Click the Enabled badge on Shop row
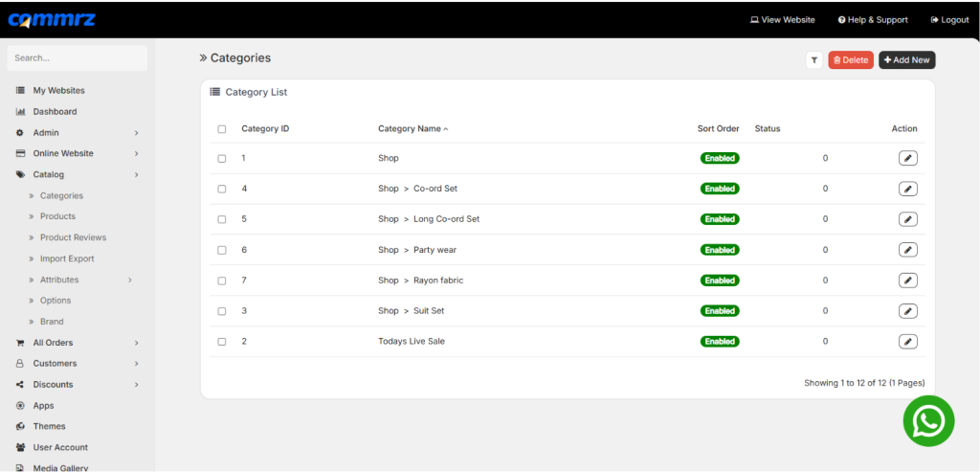 pyautogui.click(x=720, y=158)
